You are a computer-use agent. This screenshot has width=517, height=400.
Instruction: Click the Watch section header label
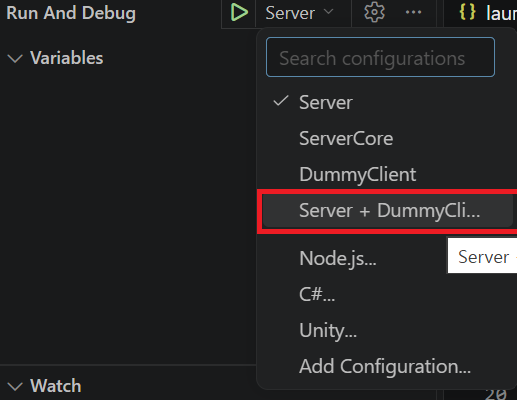pos(56,386)
